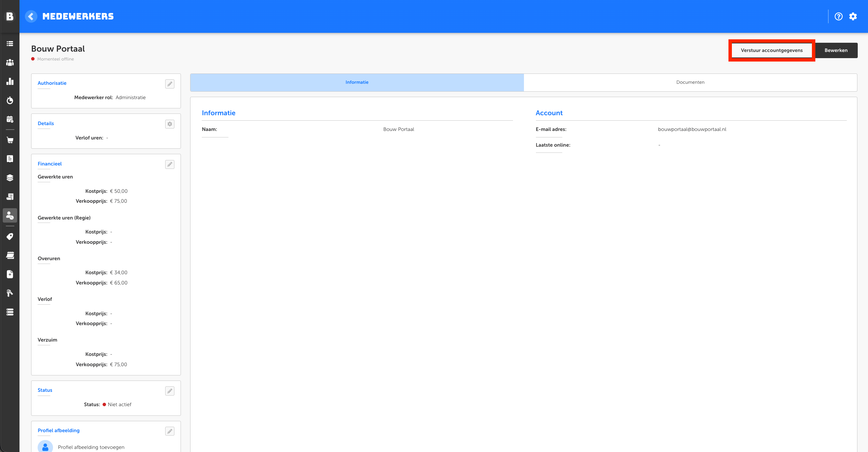
Task: Edit the Authorisatie card with the pencil
Action: point(170,84)
